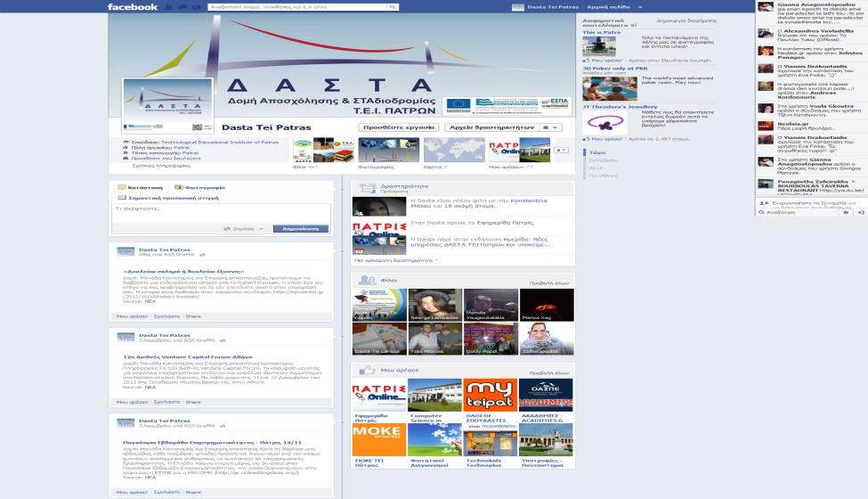
Task: Click the thumbs-up Μου αρέσει section icon
Action: 367,370
